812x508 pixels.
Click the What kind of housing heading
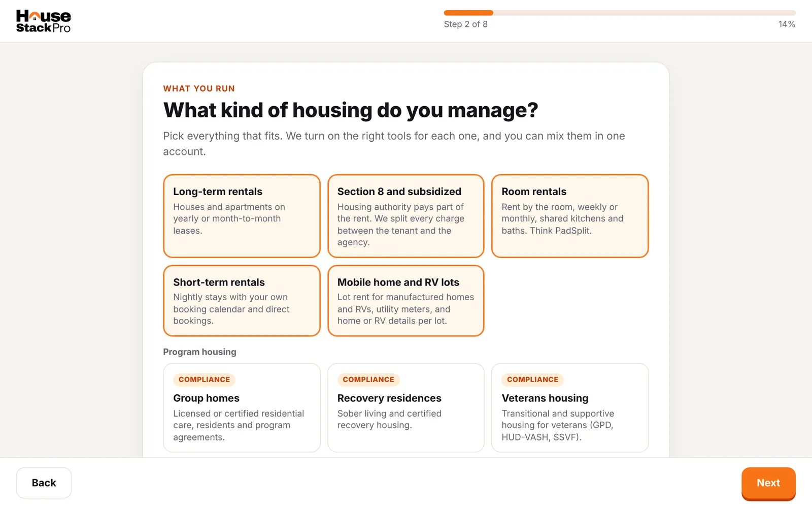click(x=351, y=110)
